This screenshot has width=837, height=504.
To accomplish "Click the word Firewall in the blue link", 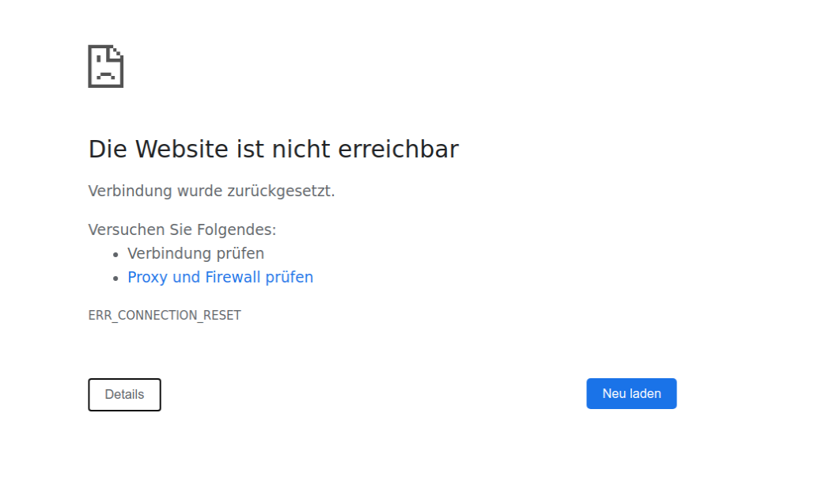I will click(x=233, y=278).
